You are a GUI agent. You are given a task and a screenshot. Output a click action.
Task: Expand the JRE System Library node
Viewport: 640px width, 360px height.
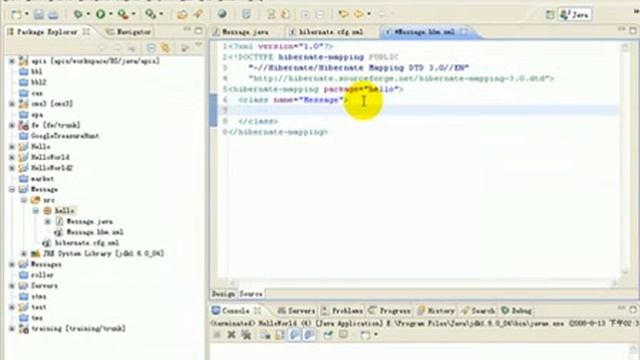coord(24,253)
